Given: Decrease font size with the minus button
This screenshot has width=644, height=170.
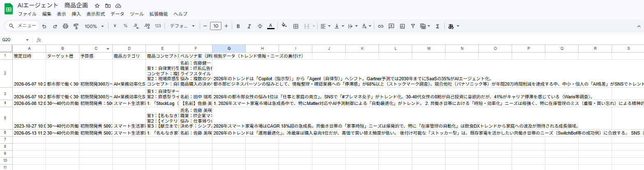Looking at the screenshot, I should click(x=205, y=26).
